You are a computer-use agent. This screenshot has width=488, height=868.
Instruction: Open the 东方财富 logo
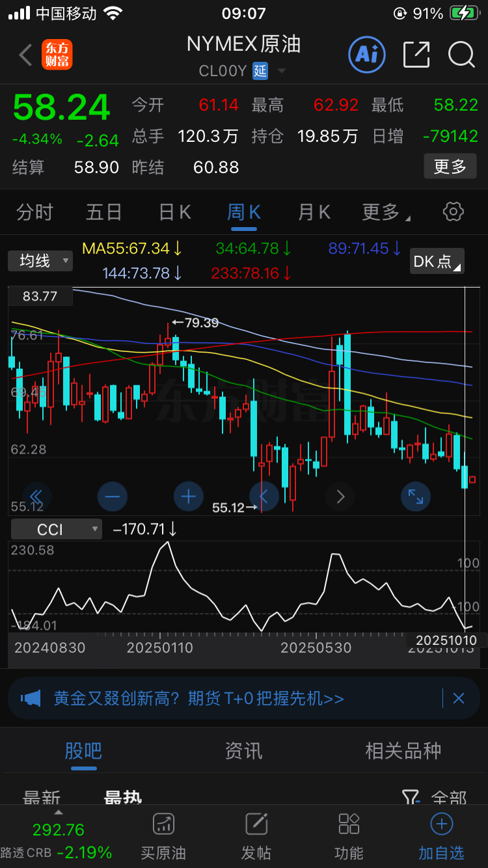57,55
